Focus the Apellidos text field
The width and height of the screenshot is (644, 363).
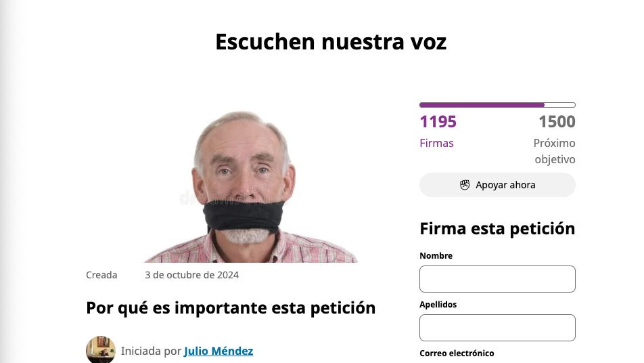click(x=497, y=328)
